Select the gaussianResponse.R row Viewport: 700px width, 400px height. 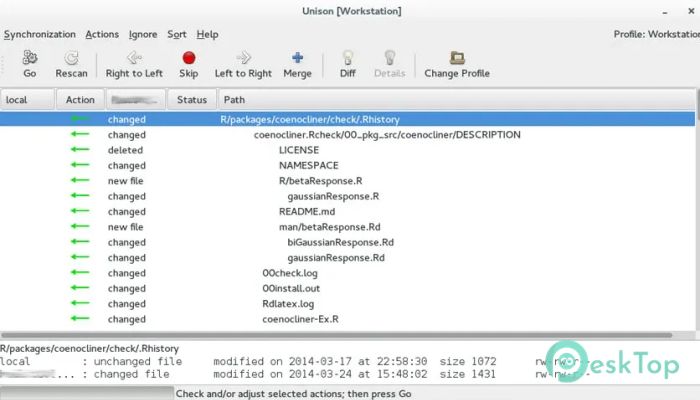point(347,196)
